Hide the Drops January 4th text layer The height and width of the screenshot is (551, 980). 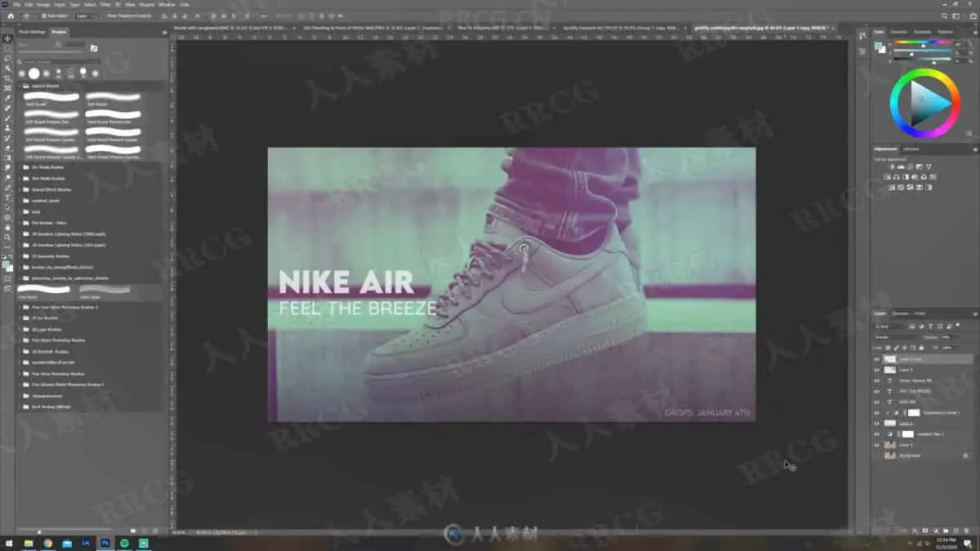pyautogui.click(x=876, y=380)
